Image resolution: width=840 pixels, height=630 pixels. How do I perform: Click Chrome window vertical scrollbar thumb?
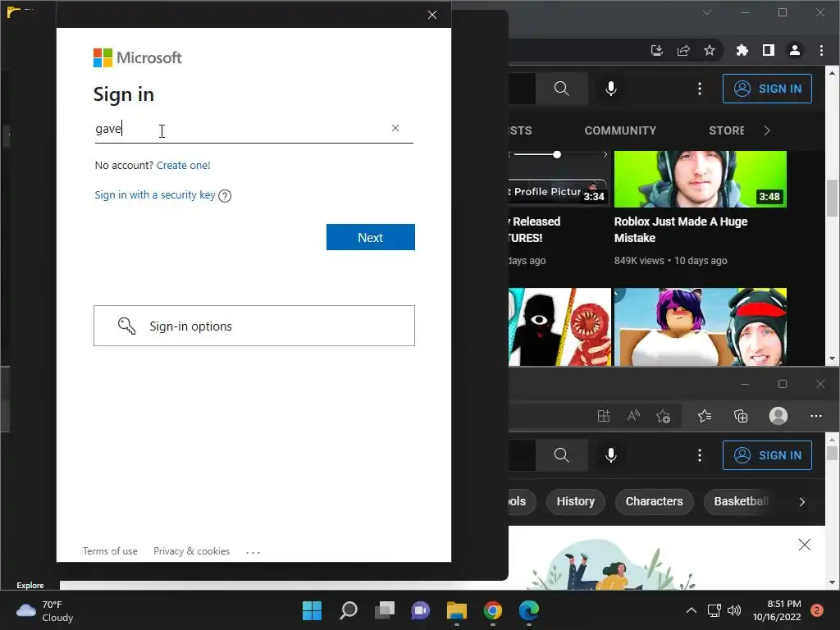(x=832, y=199)
